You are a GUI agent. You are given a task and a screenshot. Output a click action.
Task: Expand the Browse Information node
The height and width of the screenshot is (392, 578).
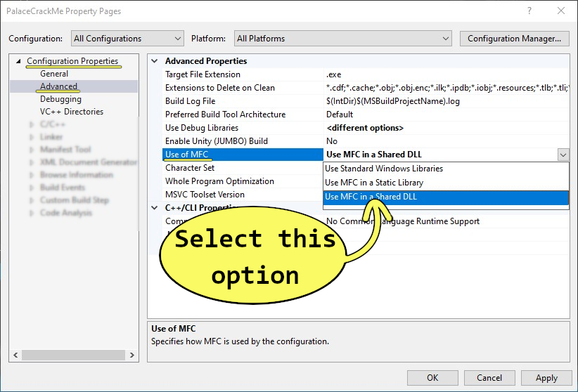click(x=32, y=175)
